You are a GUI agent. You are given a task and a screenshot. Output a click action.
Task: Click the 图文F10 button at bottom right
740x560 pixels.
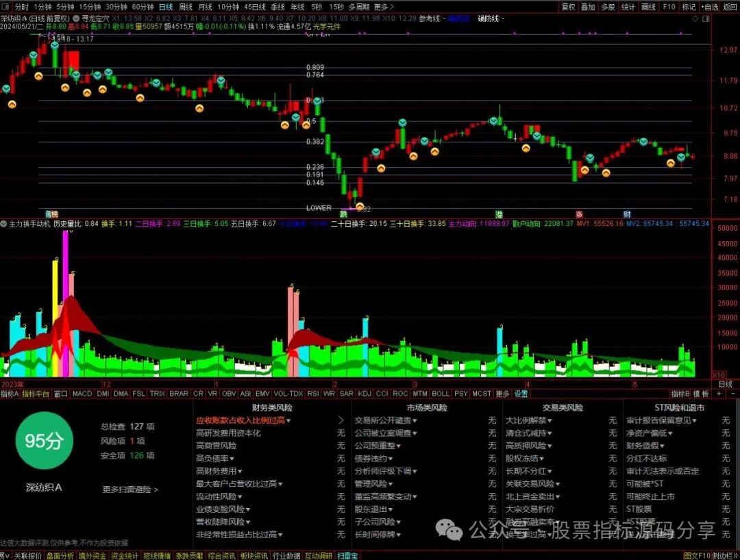pyautogui.click(x=697, y=556)
